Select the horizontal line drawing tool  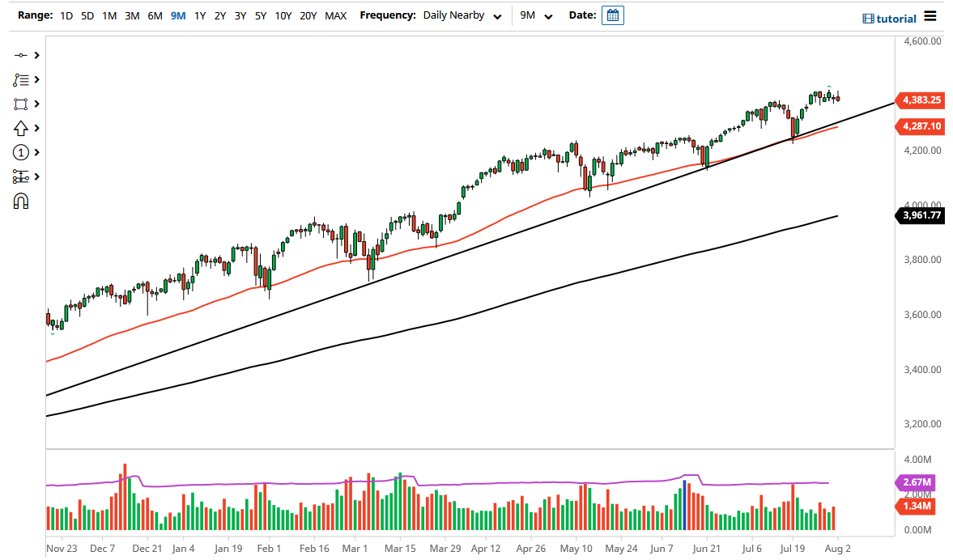(20, 55)
